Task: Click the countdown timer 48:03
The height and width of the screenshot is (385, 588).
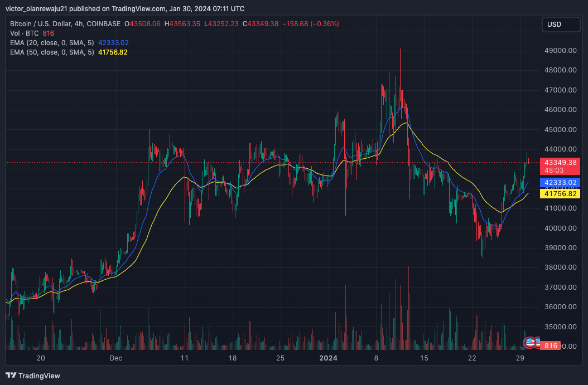Action: click(554, 170)
